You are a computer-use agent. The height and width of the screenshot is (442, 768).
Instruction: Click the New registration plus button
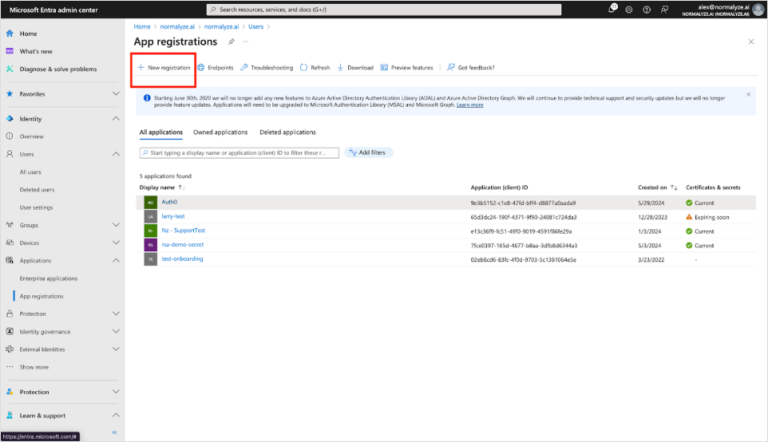141,68
